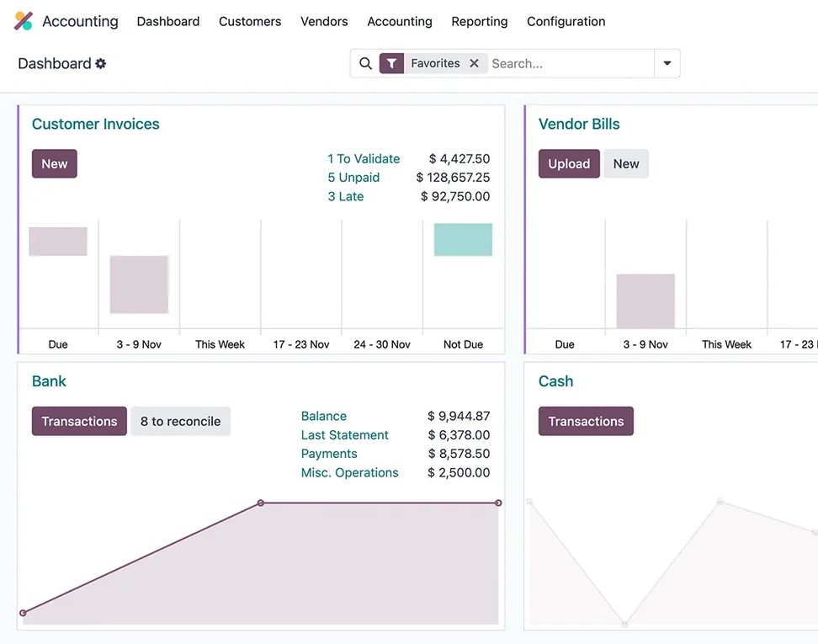Click the $ 6,378.00 last statement value

coord(459,434)
